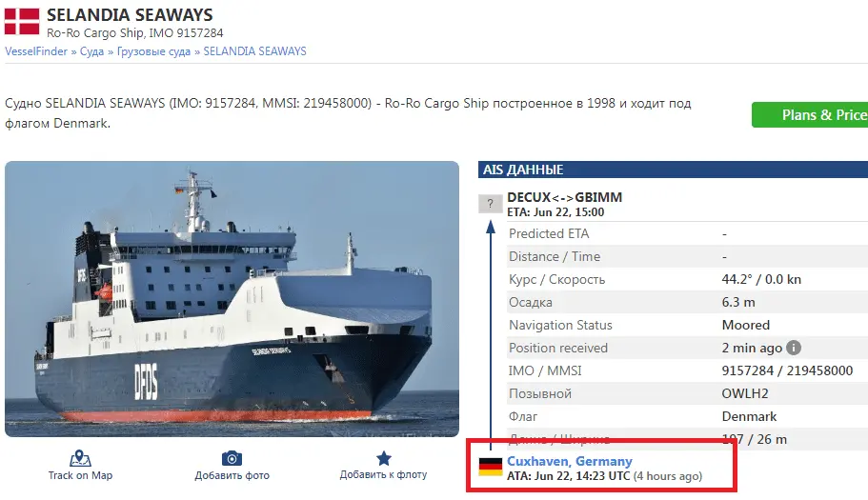Click the German flag beside Cuxhaven
The width and height of the screenshot is (868, 500).
(491, 467)
